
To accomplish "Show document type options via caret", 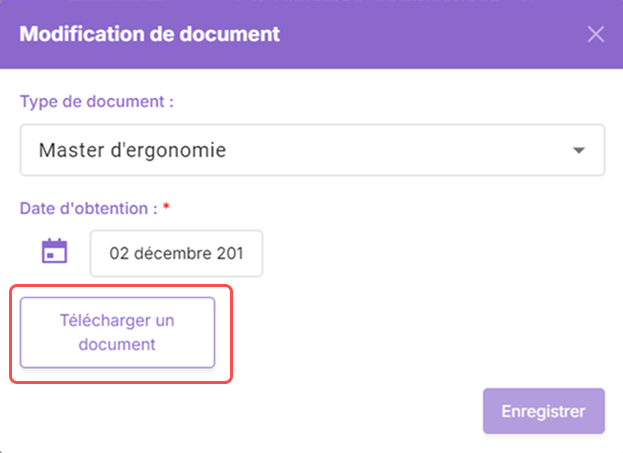I will point(578,150).
